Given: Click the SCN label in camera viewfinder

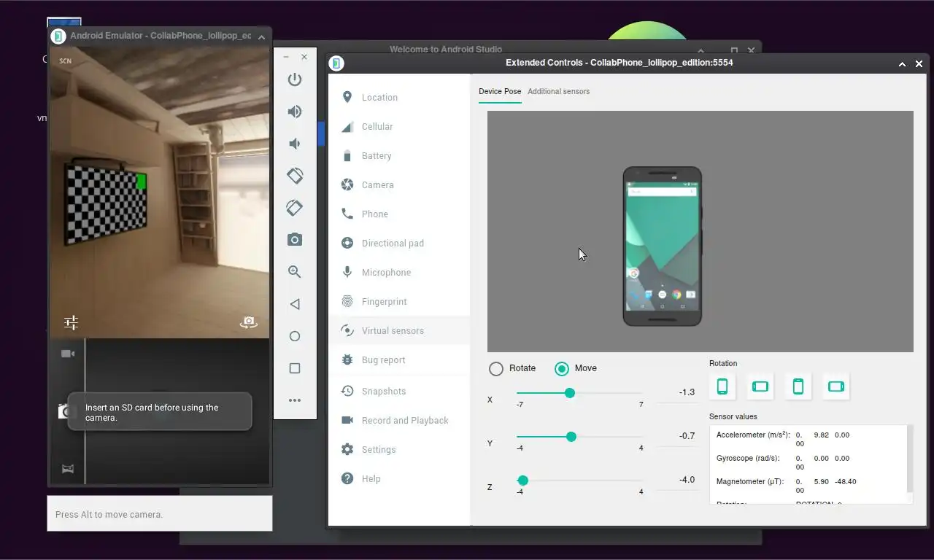Looking at the screenshot, I should point(66,61).
